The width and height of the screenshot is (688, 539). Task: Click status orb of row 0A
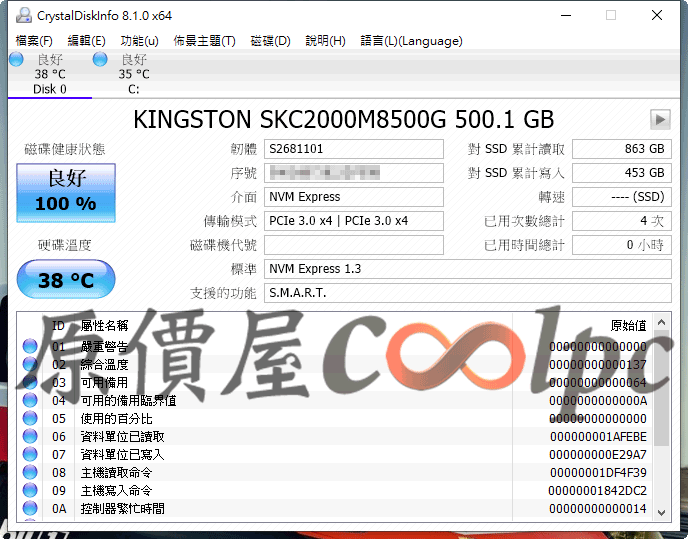click(30, 508)
